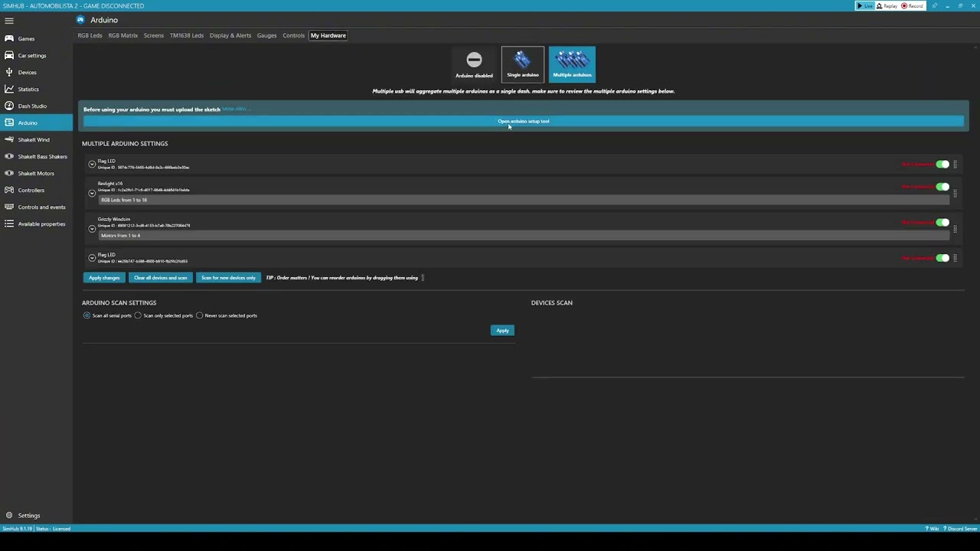The image size is (980, 551).
Task: Open the Discord Server link
Action: point(960,529)
